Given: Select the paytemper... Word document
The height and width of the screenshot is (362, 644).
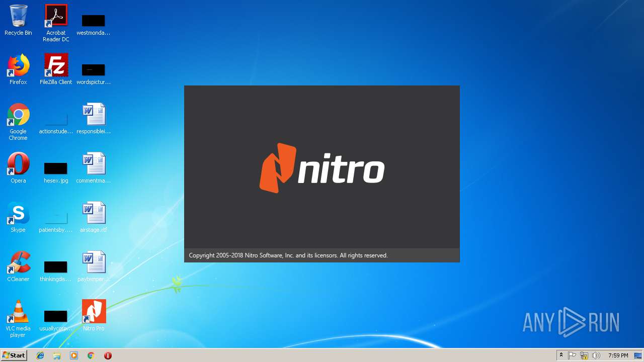Looking at the screenshot, I should [94, 267].
